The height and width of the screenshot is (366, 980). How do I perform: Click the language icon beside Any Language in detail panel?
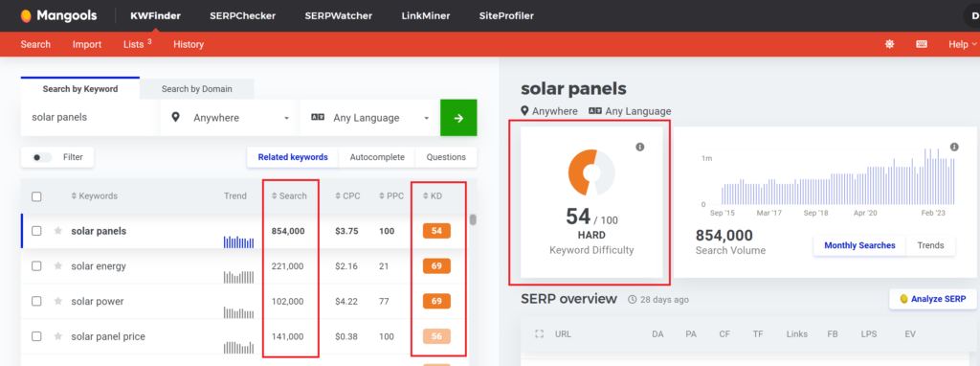tap(594, 111)
